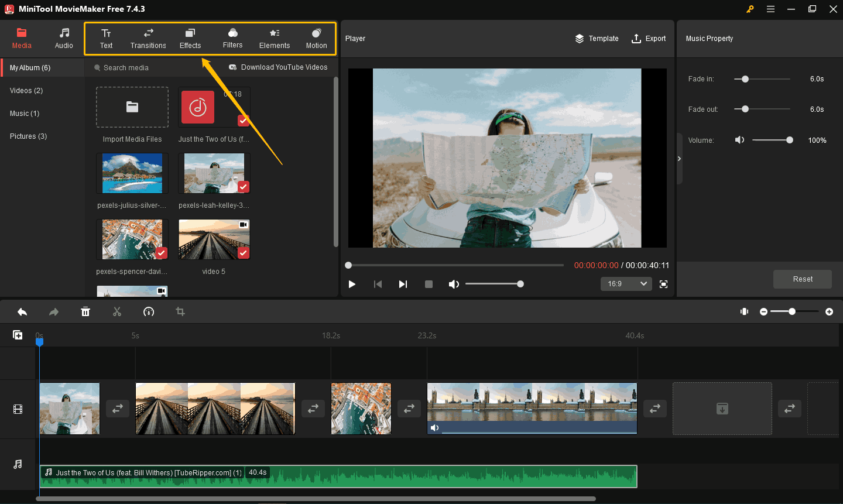The width and height of the screenshot is (843, 504).
Task: Go to next frame
Action: pyautogui.click(x=403, y=284)
